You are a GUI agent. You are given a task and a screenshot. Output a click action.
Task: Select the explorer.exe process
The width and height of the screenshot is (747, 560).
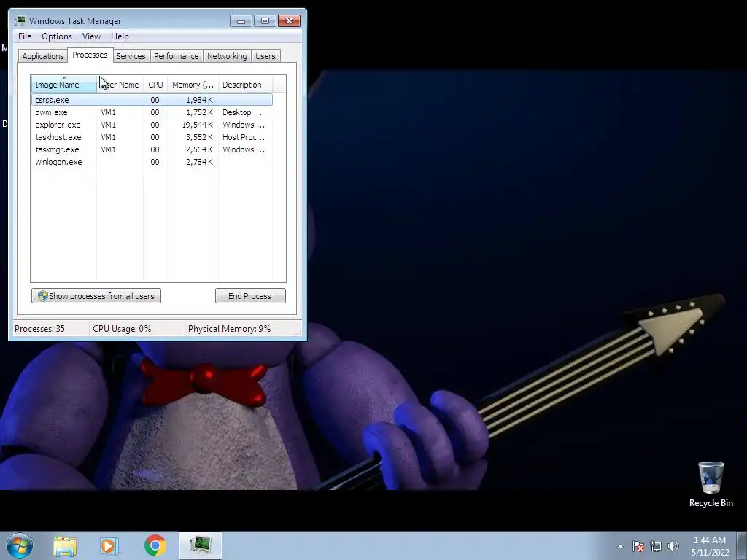[x=152, y=125]
